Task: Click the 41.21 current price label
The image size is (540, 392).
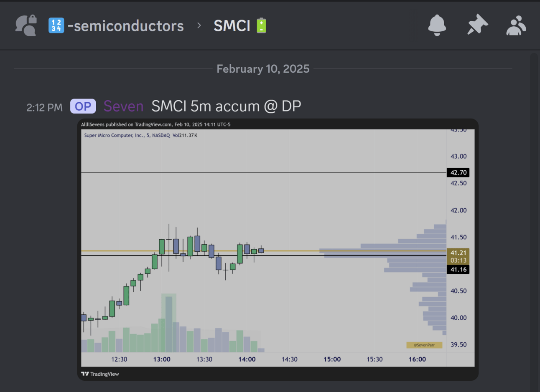Action: (458, 253)
